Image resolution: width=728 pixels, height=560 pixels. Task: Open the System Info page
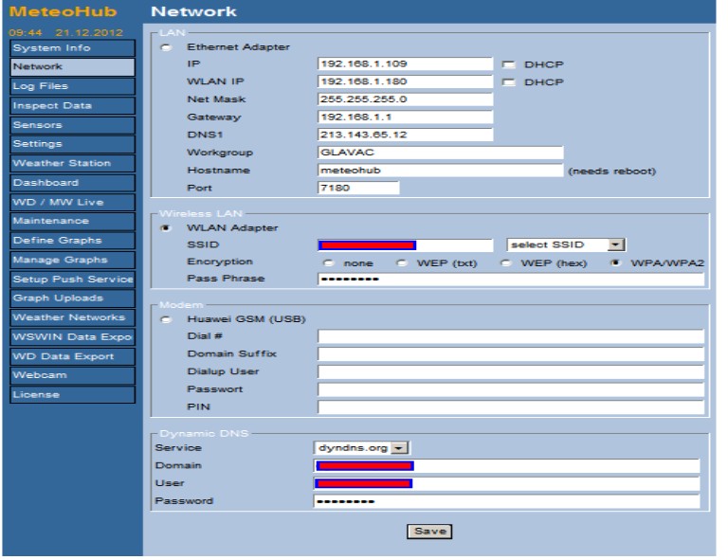(x=71, y=48)
